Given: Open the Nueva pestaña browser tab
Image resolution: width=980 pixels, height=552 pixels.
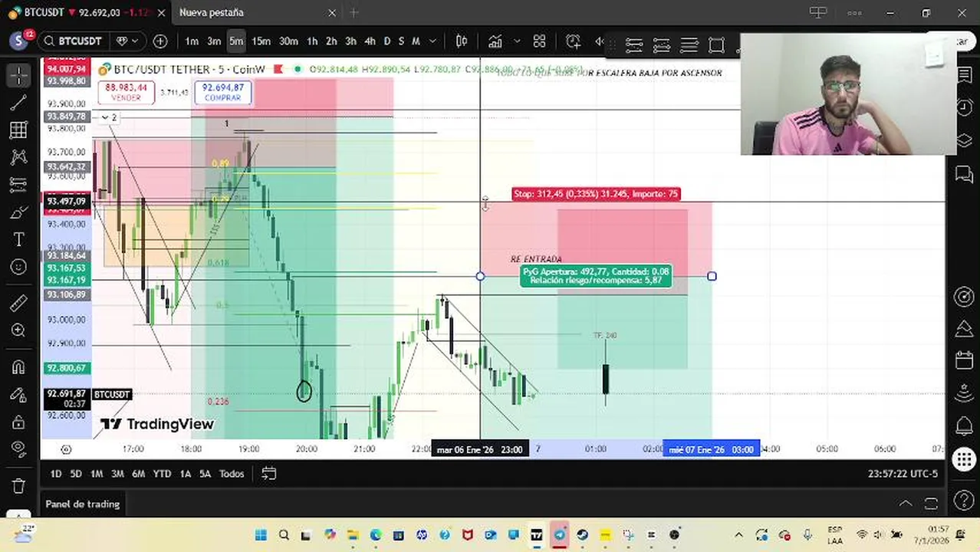Looking at the screenshot, I should (x=212, y=12).
